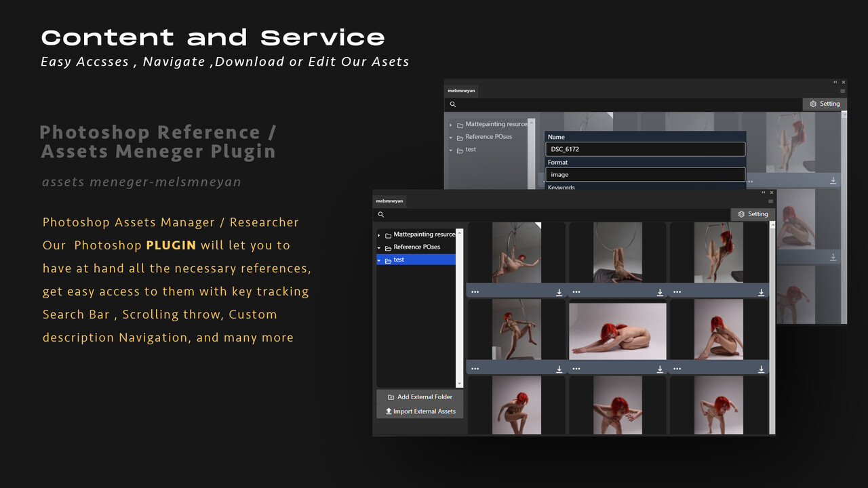Click the Add External Folder button
The width and height of the screenshot is (868, 488).
420,397
